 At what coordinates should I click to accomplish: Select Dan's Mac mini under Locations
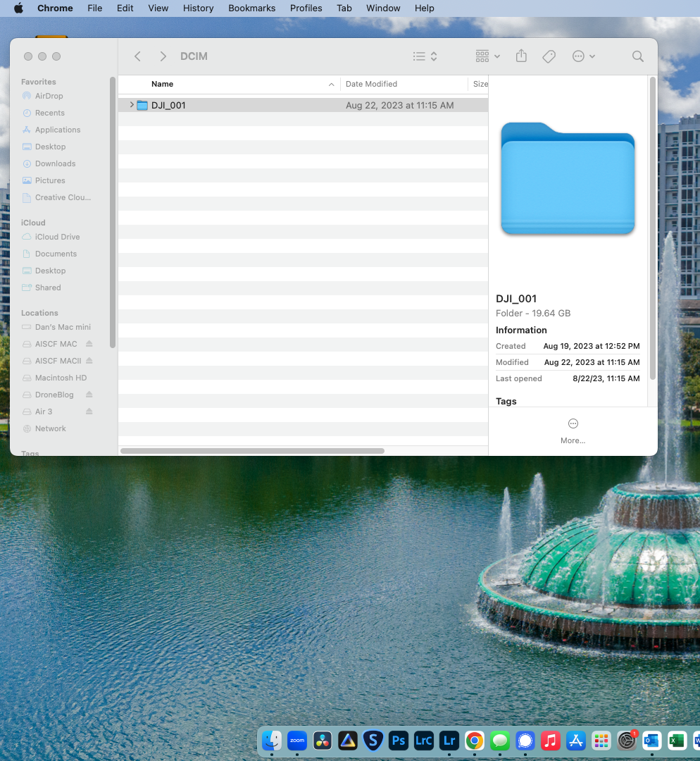[63, 327]
